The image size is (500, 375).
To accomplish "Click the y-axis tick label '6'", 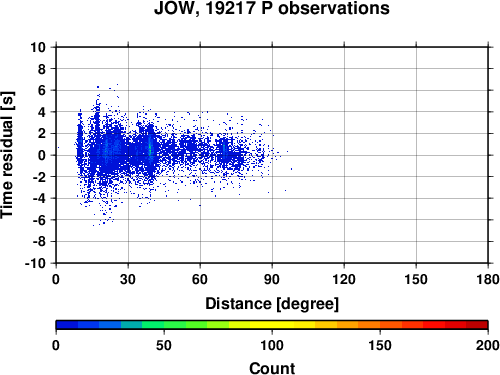I will point(42,90).
